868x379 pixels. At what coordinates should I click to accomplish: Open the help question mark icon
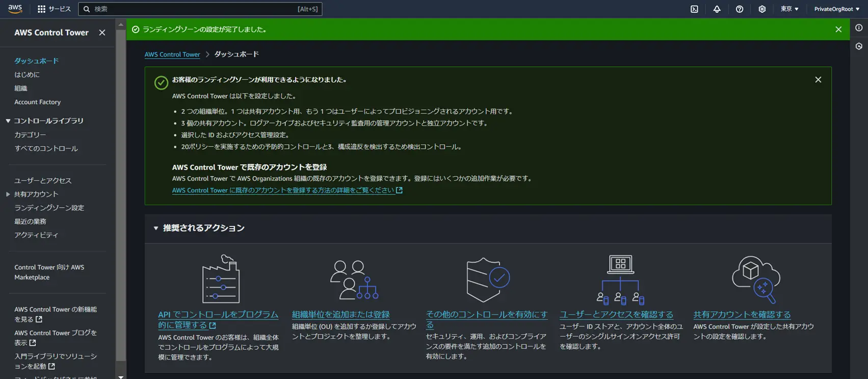(739, 9)
